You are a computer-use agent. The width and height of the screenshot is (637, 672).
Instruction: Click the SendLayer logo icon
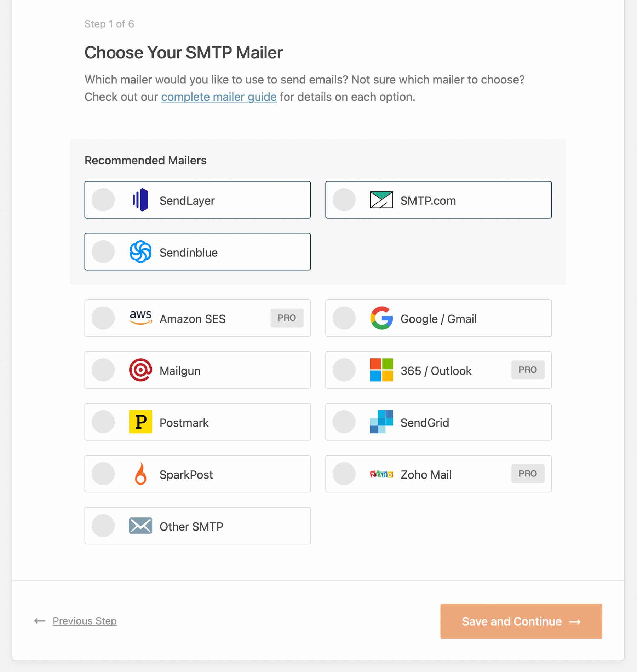click(140, 200)
